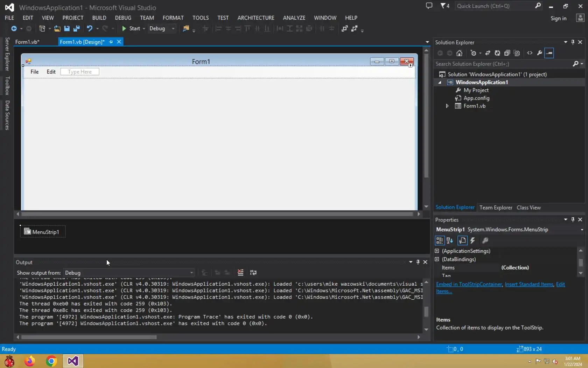This screenshot has width=588, height=368.
Task: Open the Start button dropdown arrow
Action: (x=144, y=29)
